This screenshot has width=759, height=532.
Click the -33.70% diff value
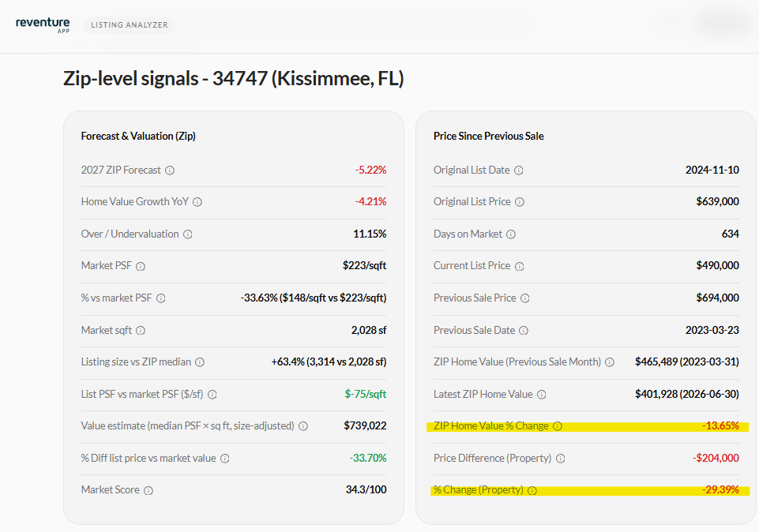[368, 458]
